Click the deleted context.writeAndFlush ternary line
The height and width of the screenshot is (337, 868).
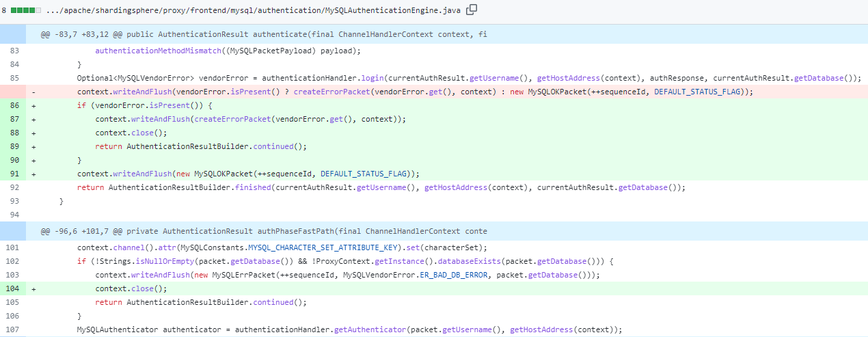click(x=410, y=92)
